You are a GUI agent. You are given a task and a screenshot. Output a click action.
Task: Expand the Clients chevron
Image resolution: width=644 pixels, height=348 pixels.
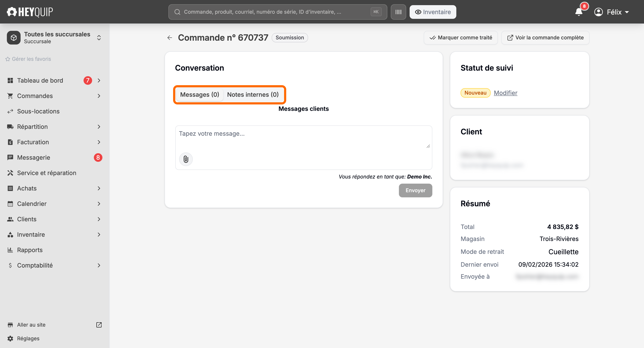coord(99,219)
